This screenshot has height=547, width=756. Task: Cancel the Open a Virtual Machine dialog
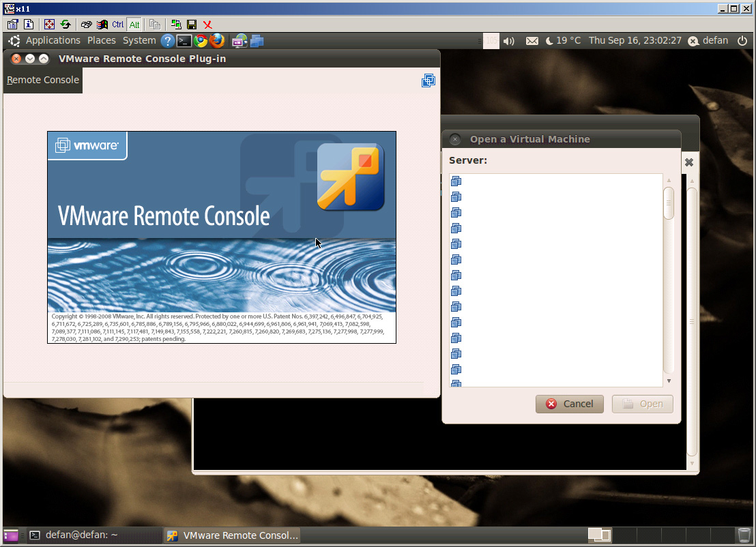[x=570, y=404]
